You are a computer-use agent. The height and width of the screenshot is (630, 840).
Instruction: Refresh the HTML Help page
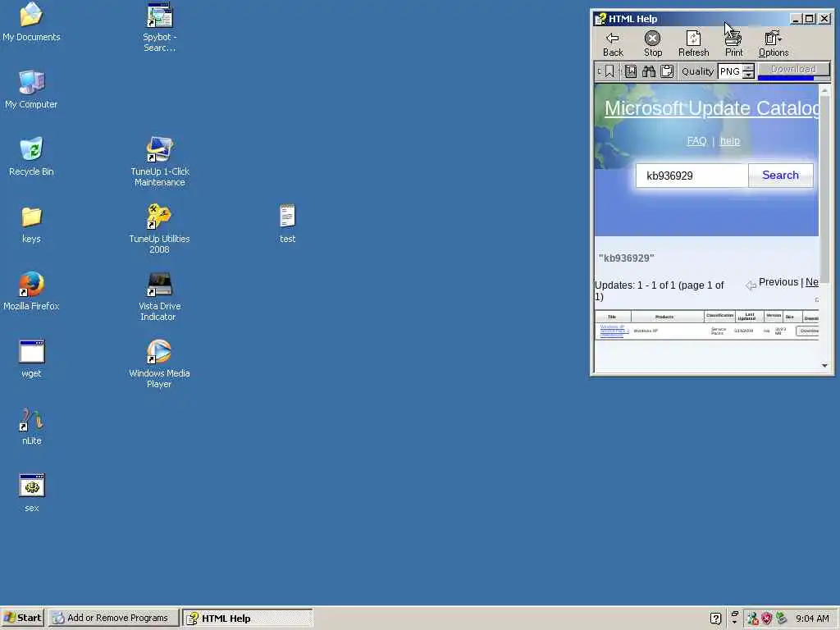pos(693,44)
